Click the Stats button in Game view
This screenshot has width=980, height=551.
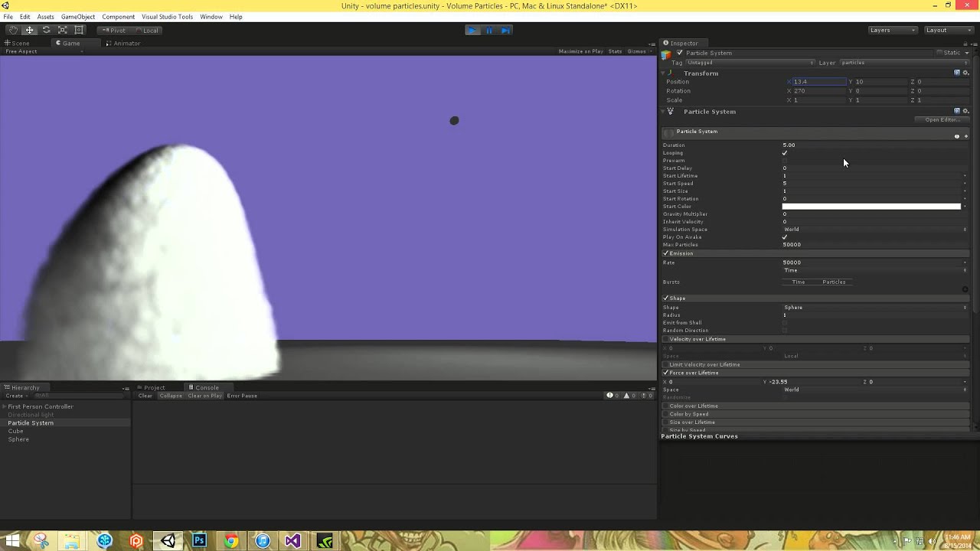pyautogui.click(x=615, y=51)
